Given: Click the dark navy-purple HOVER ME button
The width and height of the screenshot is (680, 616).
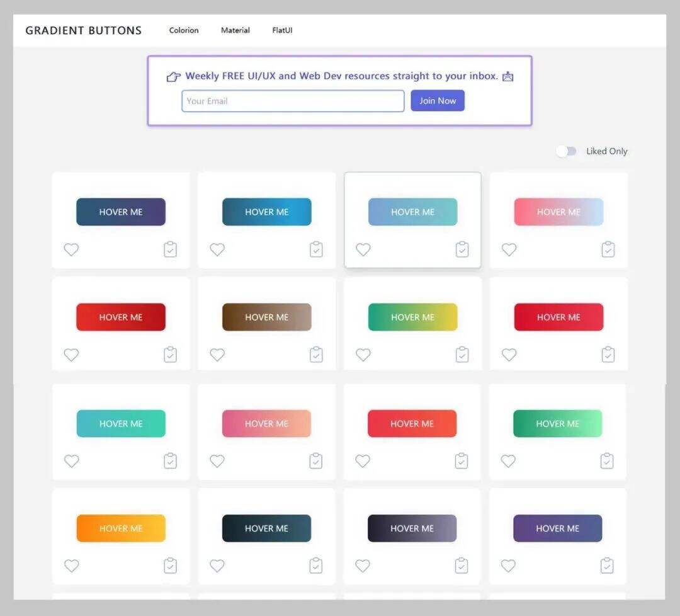Looking at the screenshot, I should tap(121, 212).
